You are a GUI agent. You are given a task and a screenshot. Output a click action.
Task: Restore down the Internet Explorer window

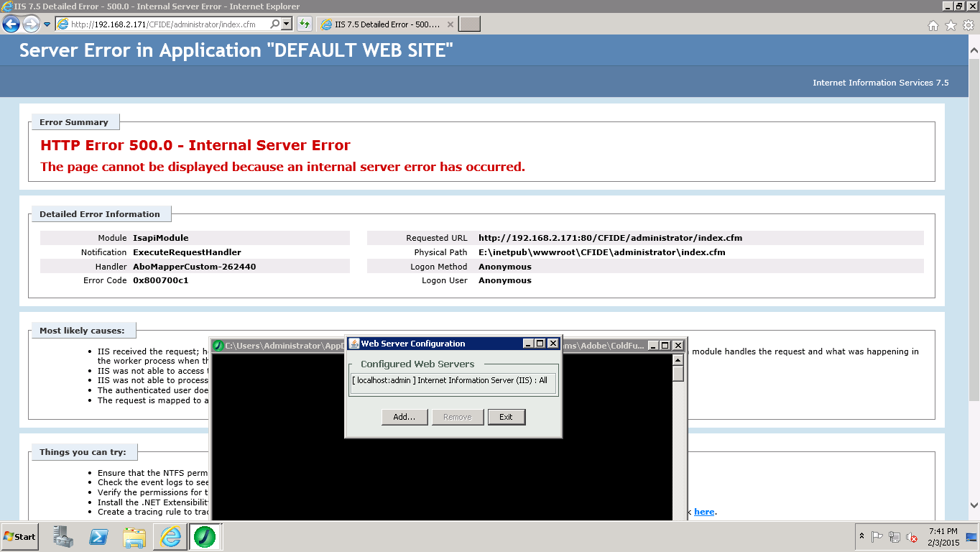960,6
